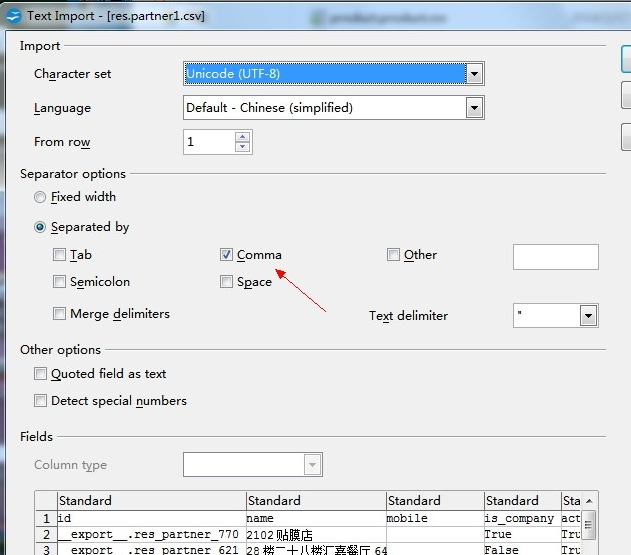Select the mobile column Standard header
This screenshot has width=631, height=555.
tap(435, 501)
